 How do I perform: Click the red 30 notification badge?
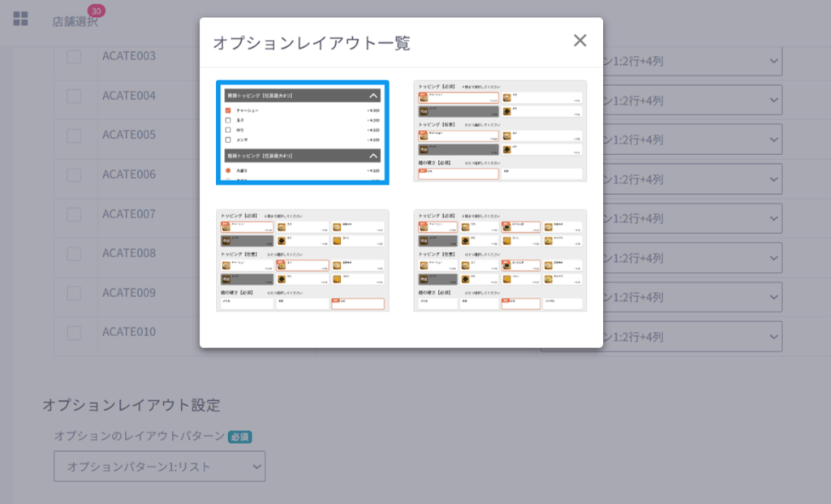click(97, 11)
